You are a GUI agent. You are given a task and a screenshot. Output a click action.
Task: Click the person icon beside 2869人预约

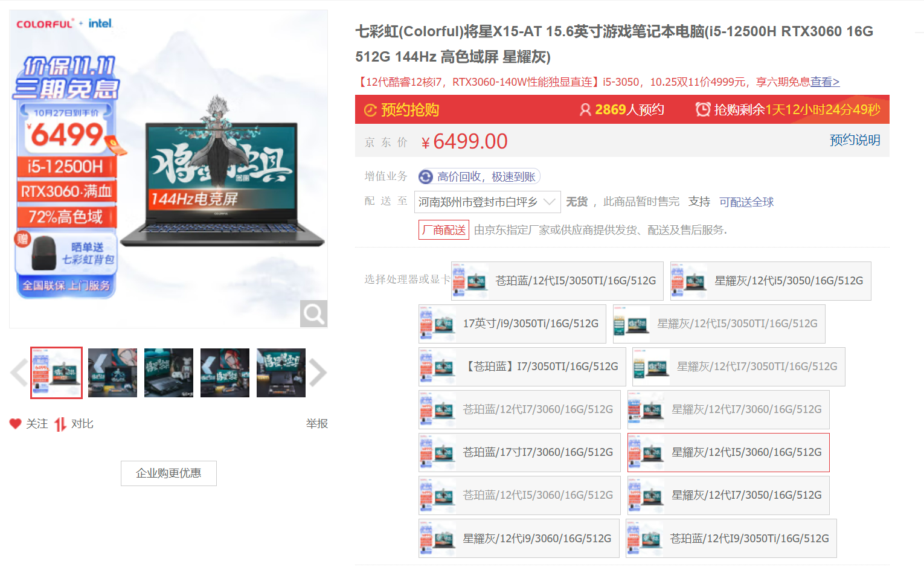pos(585,110)
